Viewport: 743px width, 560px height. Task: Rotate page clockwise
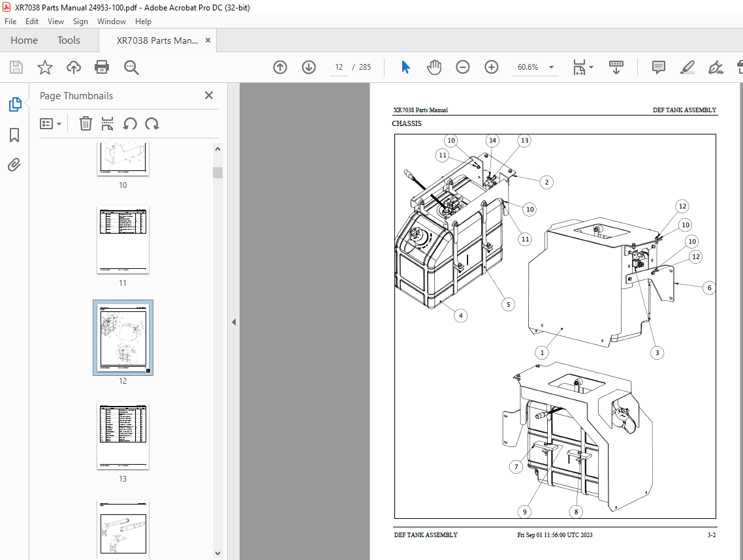pyautogui.click(x=151, y=123)
